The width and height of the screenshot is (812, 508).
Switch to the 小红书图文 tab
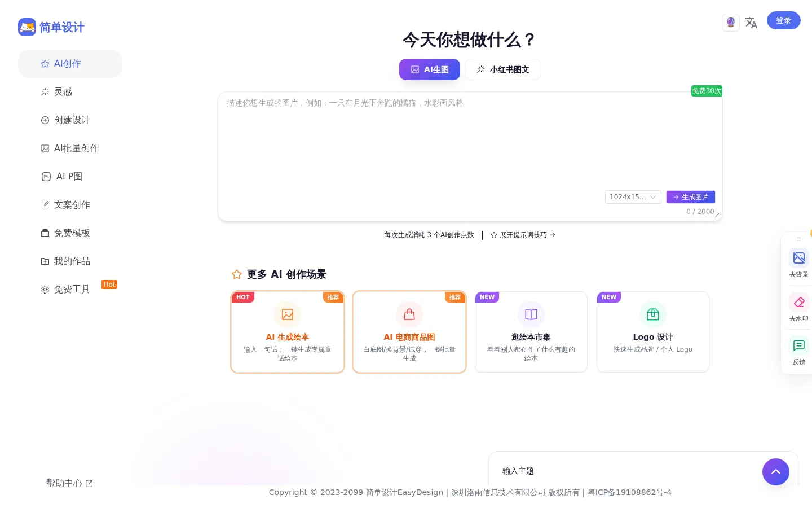tap(503, 69)
